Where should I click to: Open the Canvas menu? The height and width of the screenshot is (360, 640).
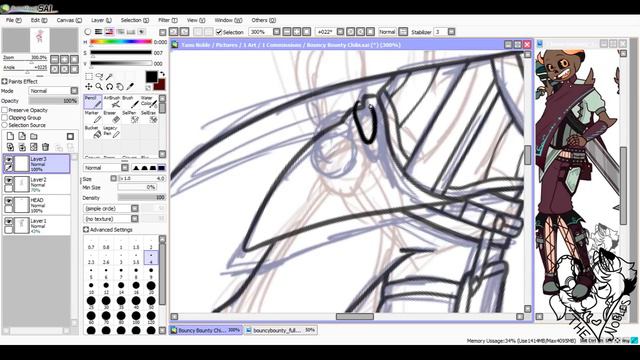coord(69,20)
